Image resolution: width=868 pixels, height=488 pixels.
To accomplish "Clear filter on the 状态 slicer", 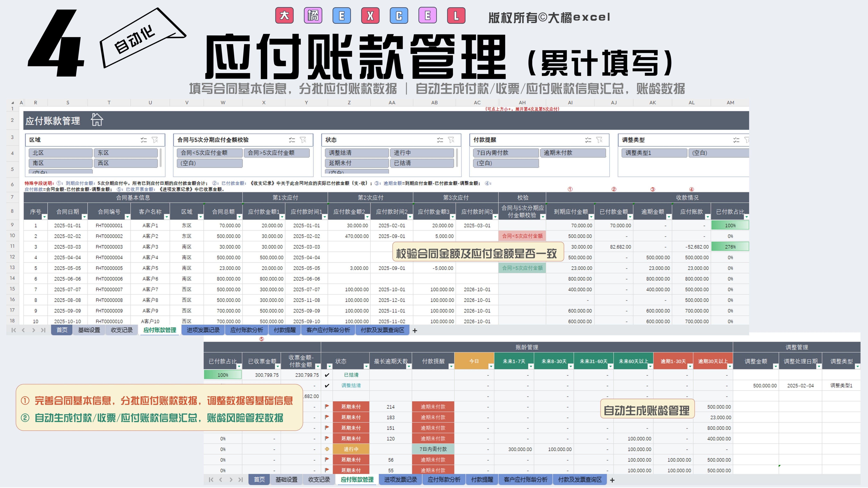I will click(451, 140).
